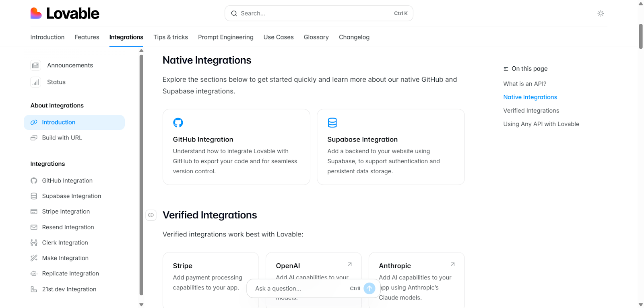The image size is (644, 308).
Task: Open the Features tab
Action: click(x=87, y=37)
